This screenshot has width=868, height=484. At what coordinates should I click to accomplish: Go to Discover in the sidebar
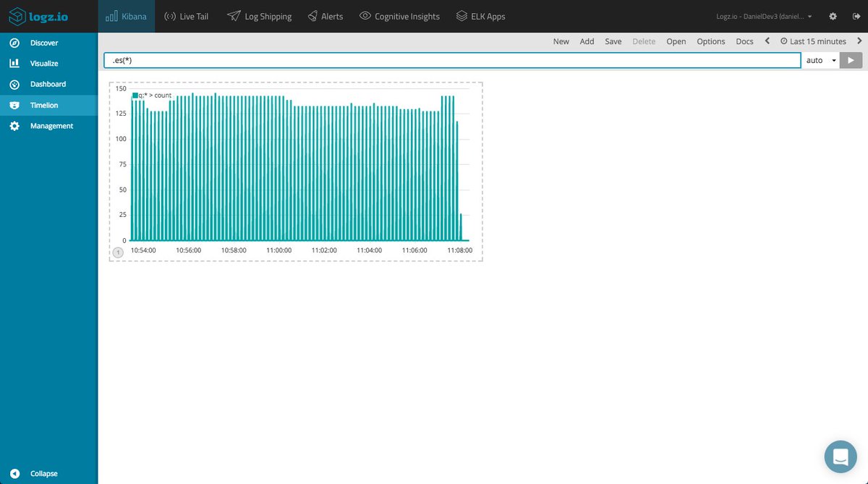(44, 43)
